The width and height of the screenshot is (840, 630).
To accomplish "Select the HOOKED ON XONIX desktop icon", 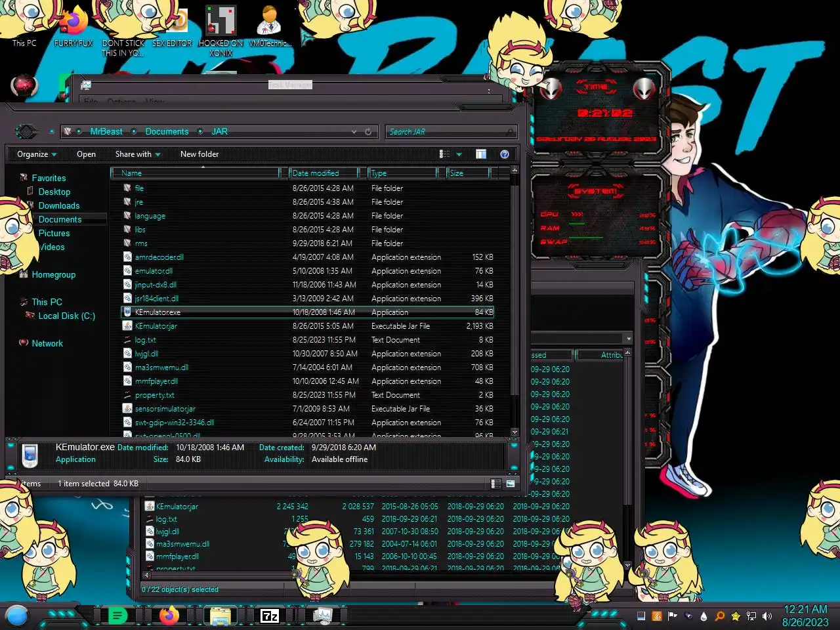I will click(221, 31).
